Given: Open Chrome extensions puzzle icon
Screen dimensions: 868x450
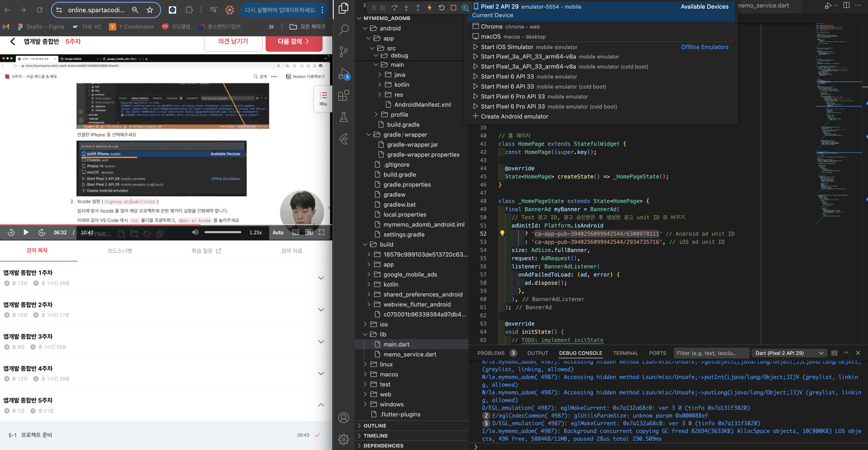Looking at the screenshot, I should (189, 10).
